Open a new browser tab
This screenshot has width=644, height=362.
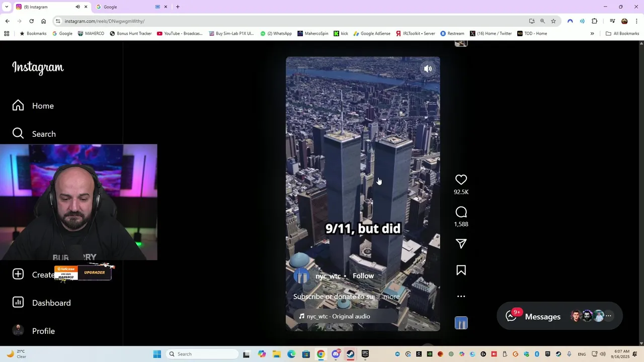click(178, 7)
